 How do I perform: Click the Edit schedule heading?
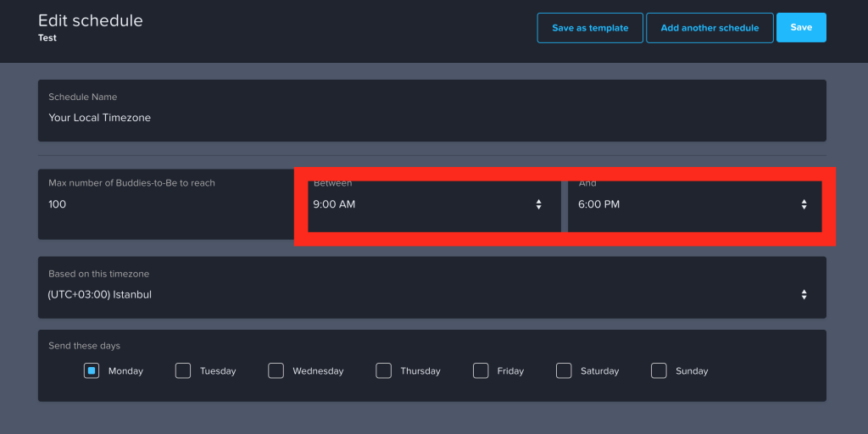click(91, 20)
